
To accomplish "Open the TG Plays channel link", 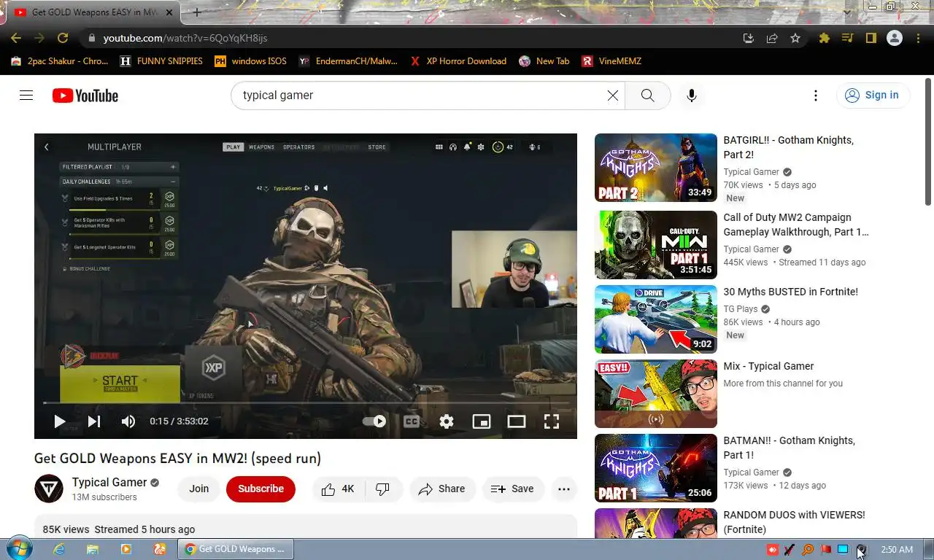I will click(x=741, y=309).
